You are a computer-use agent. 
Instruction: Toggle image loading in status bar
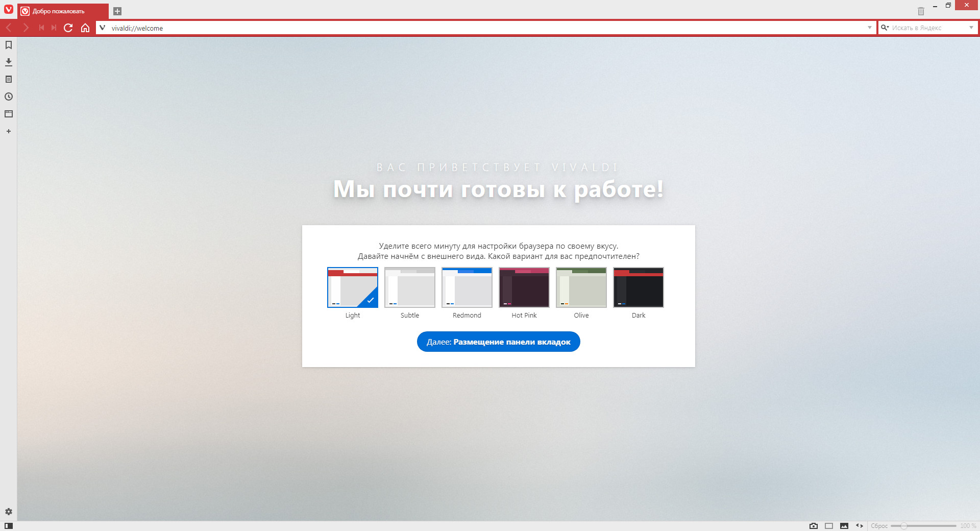click(844, 526)
